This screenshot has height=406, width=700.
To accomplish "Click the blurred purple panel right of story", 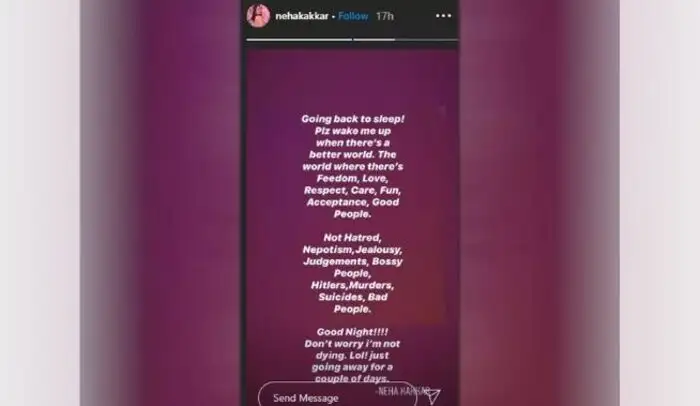I will point(539,203).
